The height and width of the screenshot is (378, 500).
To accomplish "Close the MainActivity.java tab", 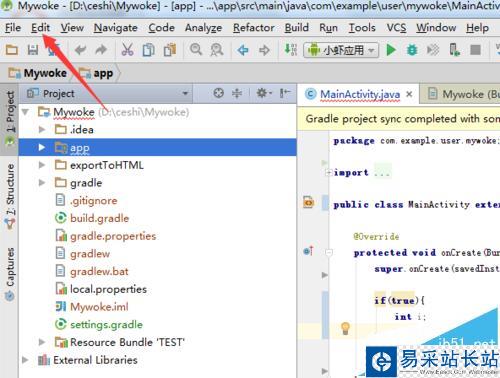I will 409,94.
